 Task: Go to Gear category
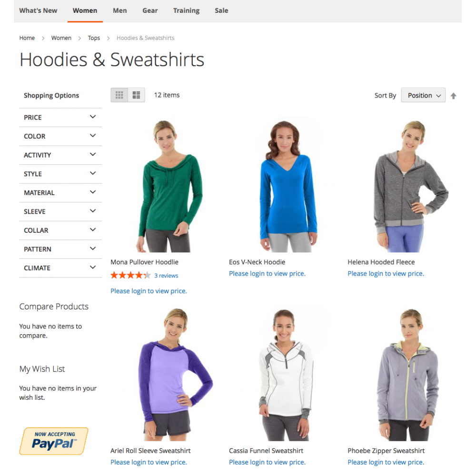(x=150, y=10)
